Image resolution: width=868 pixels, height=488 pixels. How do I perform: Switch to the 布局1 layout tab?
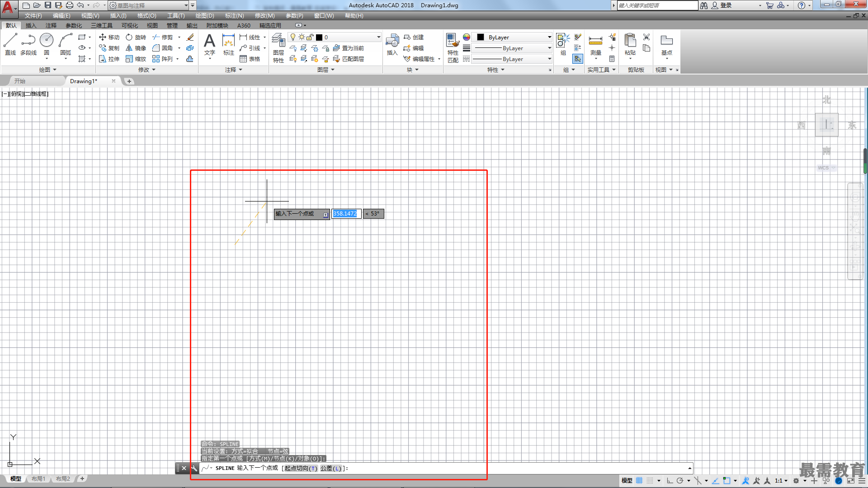tap(38, 479)
